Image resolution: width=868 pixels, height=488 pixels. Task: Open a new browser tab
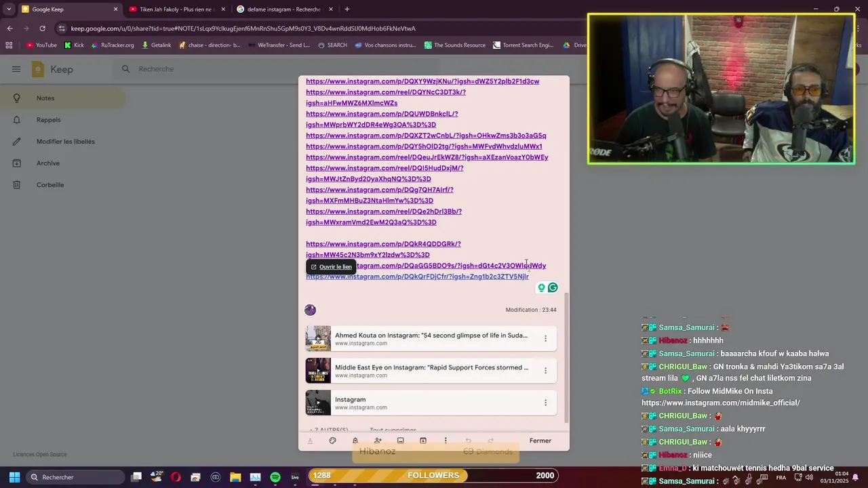pyautogui.click(x=347, y=9)
